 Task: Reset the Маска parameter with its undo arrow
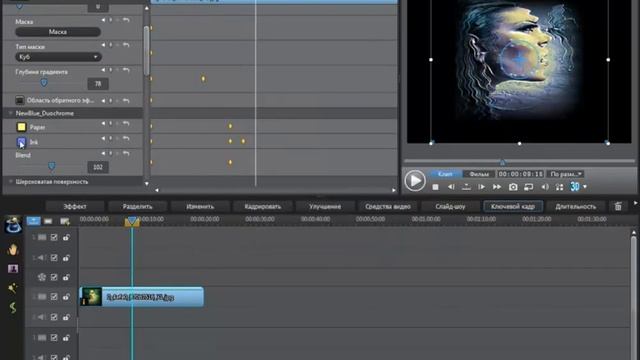click(x=127, y=20)
